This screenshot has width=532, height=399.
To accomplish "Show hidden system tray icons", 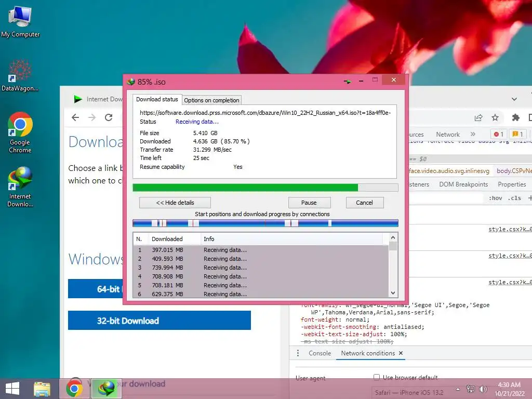I will pyautogui.click(x=458, y=389).
